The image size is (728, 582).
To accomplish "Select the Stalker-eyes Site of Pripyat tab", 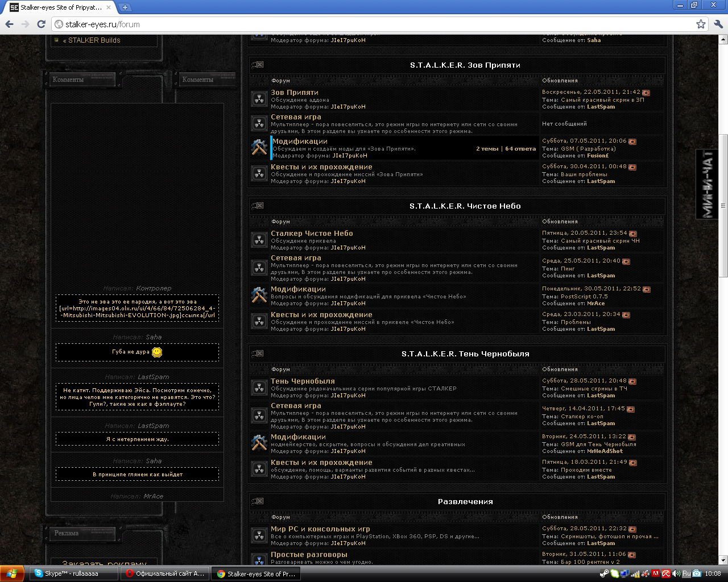I will click(x=60, y=7).
